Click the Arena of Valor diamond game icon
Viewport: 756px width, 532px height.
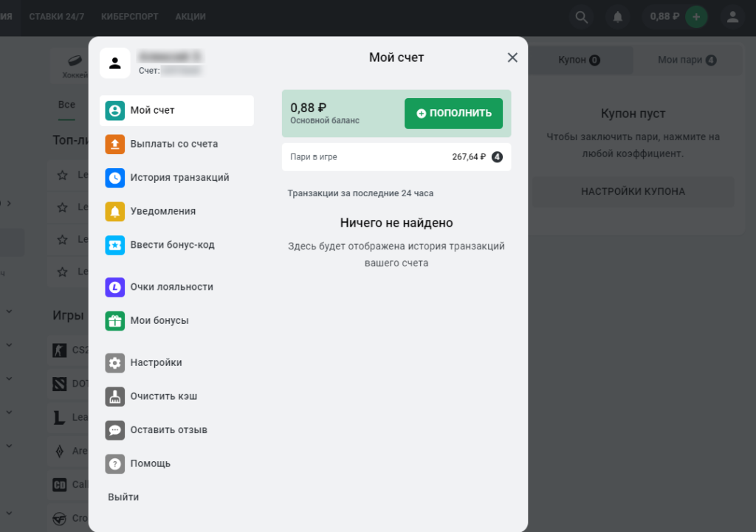click(59, 451)
